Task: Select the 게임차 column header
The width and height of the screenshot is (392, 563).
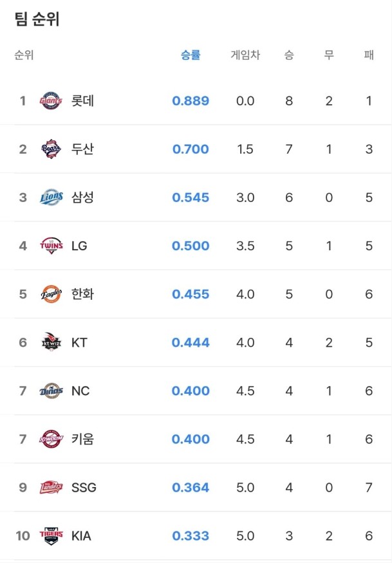Action: [245, 55]
